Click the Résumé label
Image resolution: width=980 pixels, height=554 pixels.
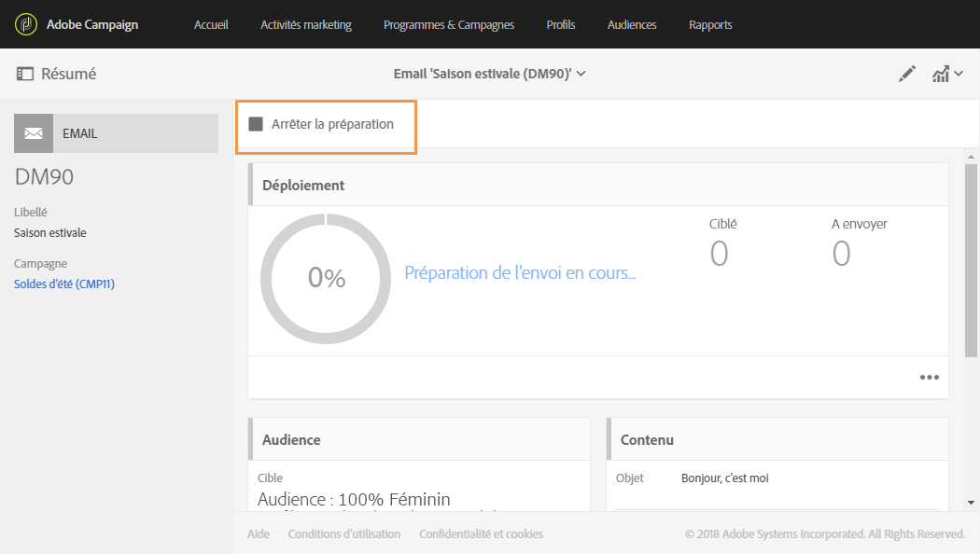[69, 74]
